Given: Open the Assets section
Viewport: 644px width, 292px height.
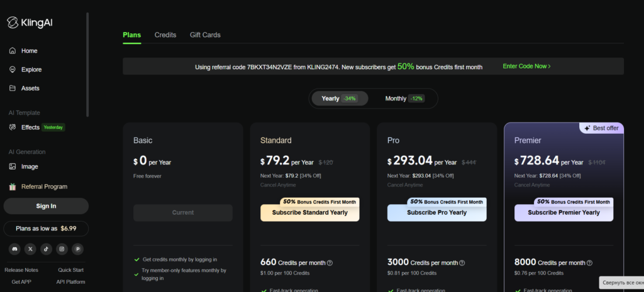Looking at the screenshot, I should coord(25,88).
